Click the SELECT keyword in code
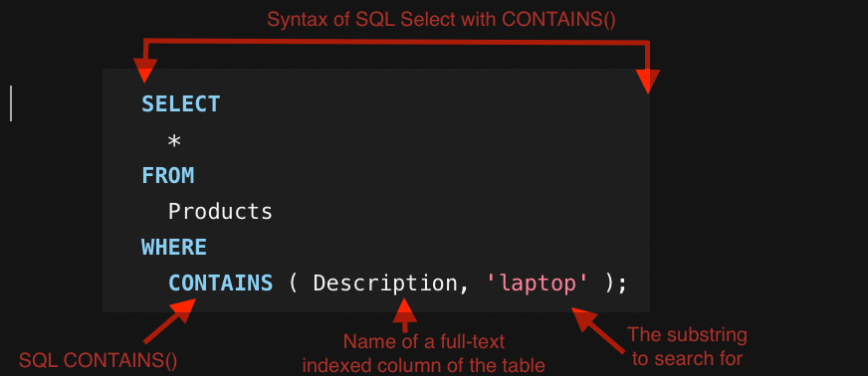The image size is (868, 376). click(x=181, y=104)
